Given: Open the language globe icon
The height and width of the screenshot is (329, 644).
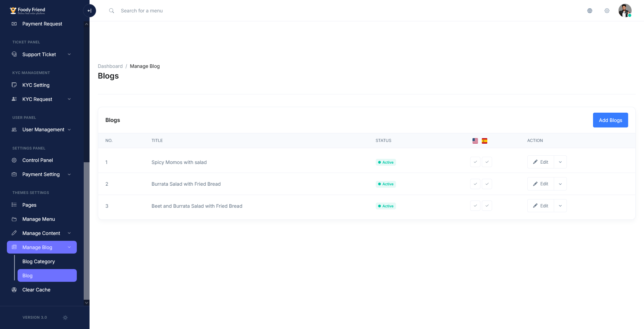Looking at the screenshot, I should click(x=590, y=11).
